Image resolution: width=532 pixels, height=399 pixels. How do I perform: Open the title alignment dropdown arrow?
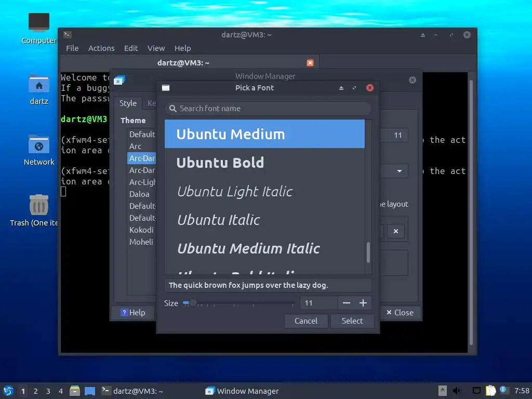click(x=400, y=171)
